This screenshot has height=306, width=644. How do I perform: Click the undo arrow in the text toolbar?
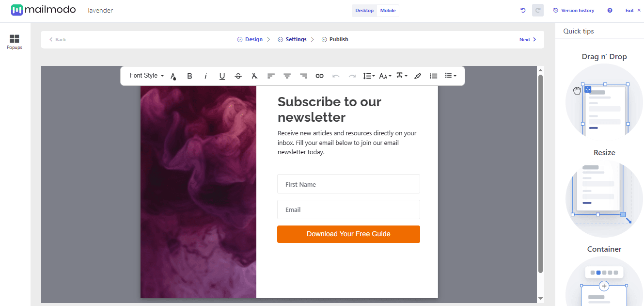click(x=336, y=76)
